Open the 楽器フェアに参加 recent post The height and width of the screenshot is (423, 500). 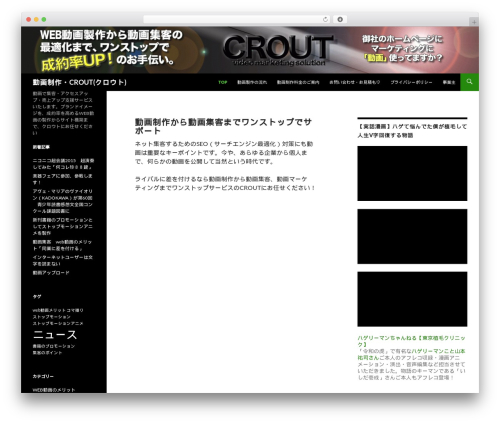click(x=62, y=179)
